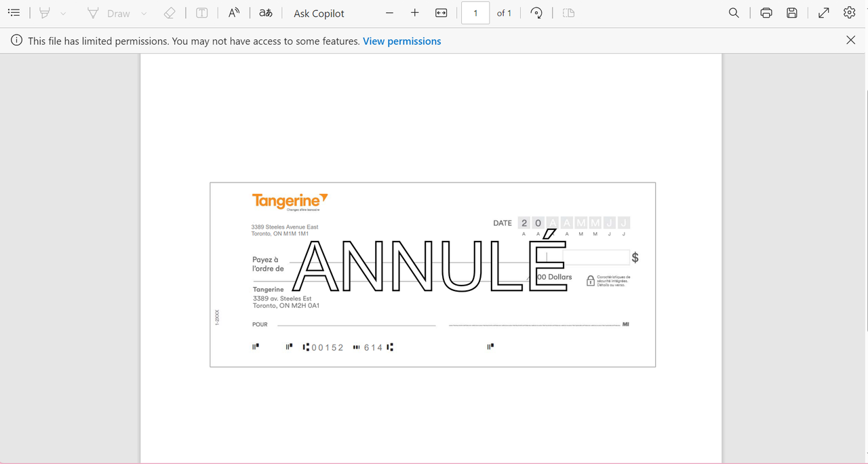Zoom in with the plus icon
The image size is (868, 464).
tap(415, 13)
